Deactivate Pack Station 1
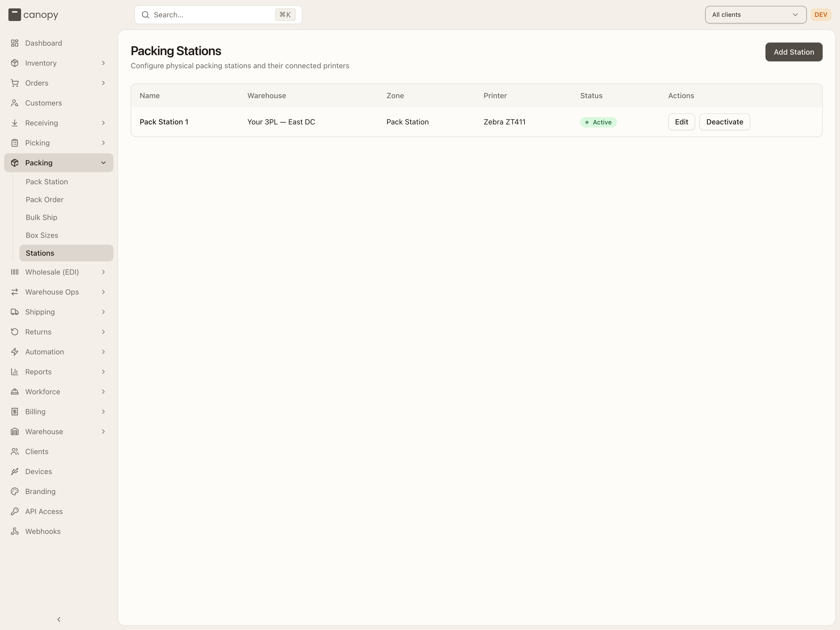 [x=724, y=122]
